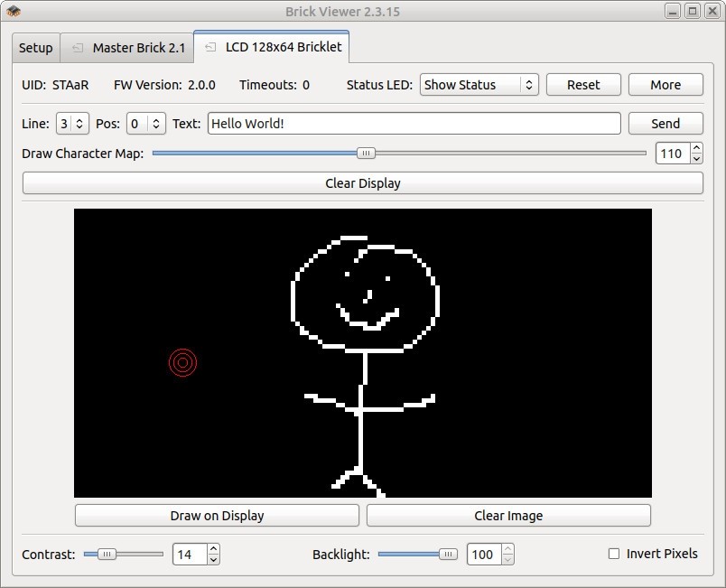The height and width of the screenshot is (588, 726).
Task: Click the Backlight slider handle
Action: coord(448,555)
